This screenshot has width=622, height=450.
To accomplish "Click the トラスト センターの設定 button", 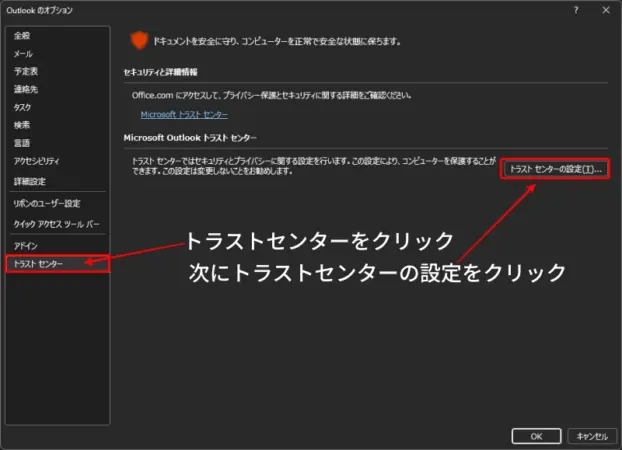I will click(555, 169).
